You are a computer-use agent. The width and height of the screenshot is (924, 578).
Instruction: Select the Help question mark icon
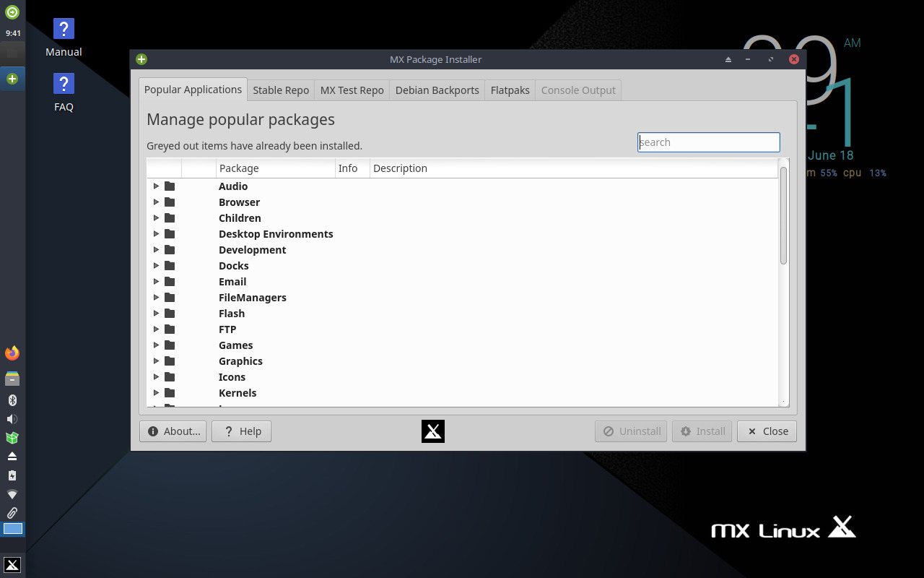pyautogui.click(x=228, y=431)
